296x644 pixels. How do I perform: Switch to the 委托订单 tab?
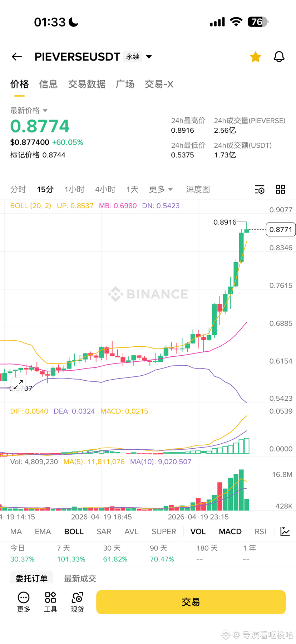coord(31,578)
